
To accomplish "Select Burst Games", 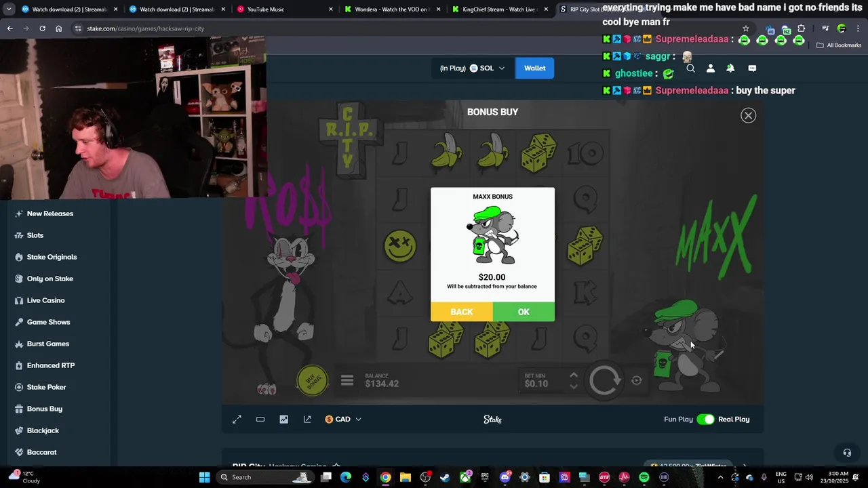I will 48,344.
